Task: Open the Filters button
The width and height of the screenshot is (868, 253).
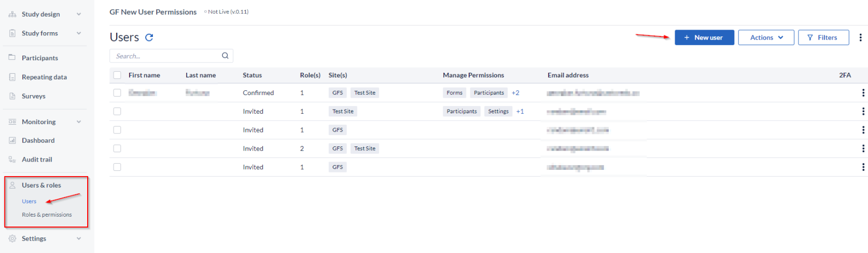Action: click(823, 37)
